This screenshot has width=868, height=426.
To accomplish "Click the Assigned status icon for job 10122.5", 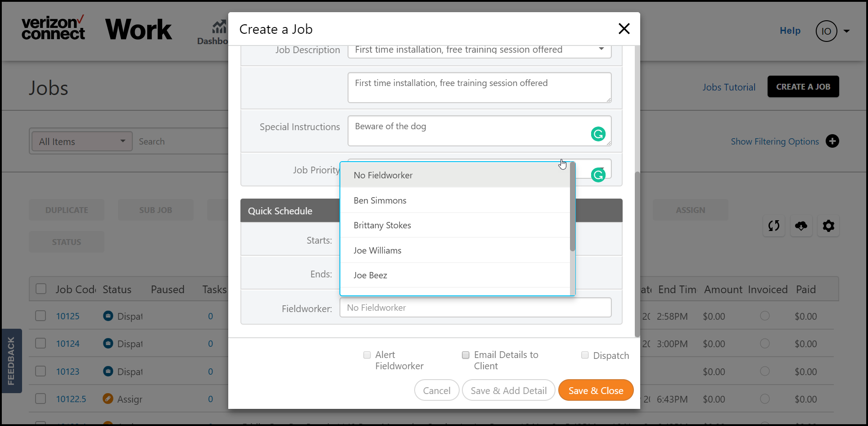I will [x=108, y=399].
